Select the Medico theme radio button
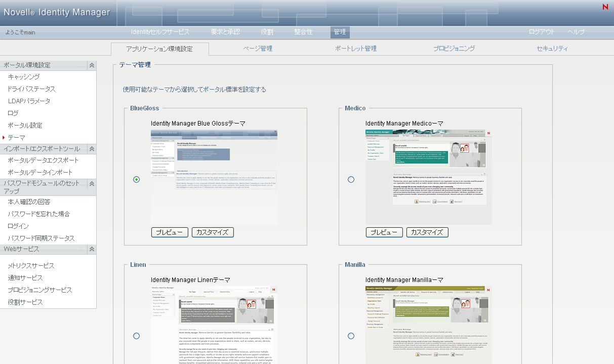This screenshot has height=364, width=614. [x=351, y=180]
